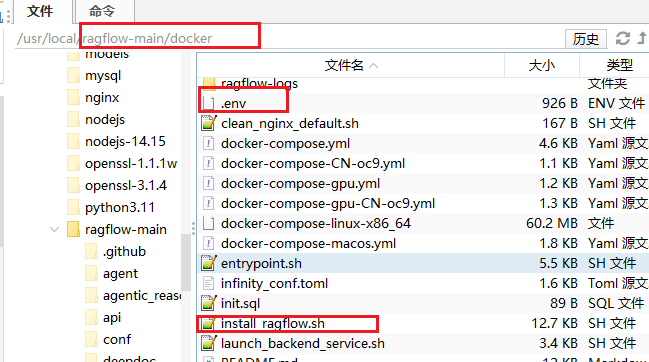649x362 pixels.
Task: Select the openssl-1.1.1w folder
Action: [131, 163]
